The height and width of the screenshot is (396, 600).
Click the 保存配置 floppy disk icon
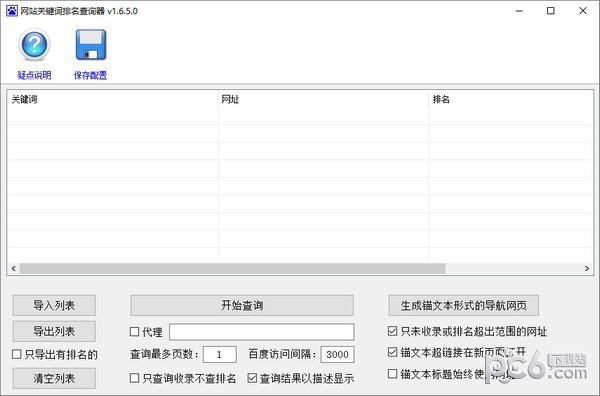[x=91, y=45]
